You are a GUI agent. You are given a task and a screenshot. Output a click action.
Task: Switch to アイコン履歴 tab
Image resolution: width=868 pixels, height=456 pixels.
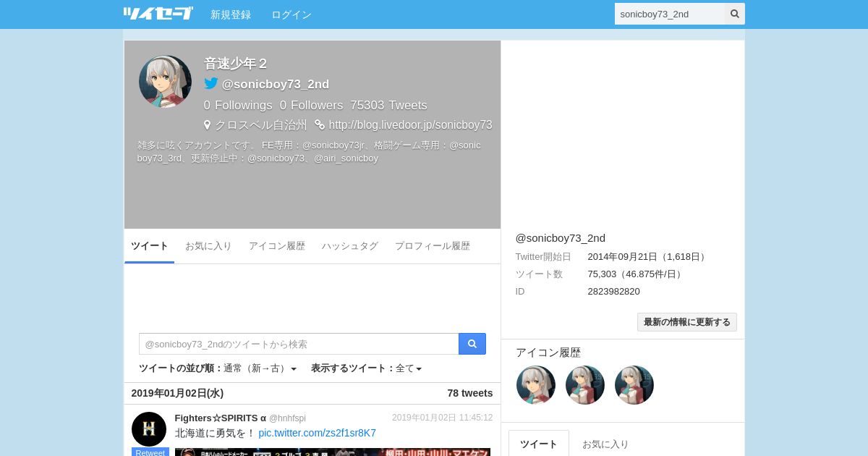(x=277, y=246)
